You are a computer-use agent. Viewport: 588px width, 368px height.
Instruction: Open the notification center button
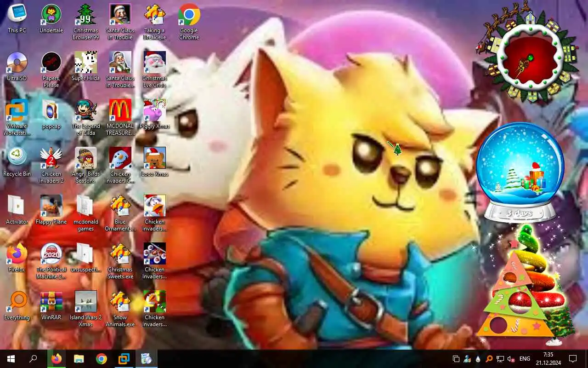[x=573, y=359]
